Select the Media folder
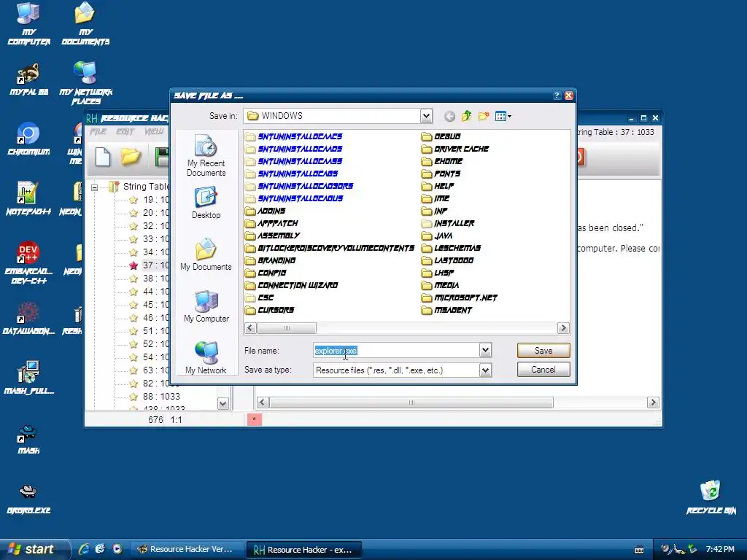 (440, 285)
